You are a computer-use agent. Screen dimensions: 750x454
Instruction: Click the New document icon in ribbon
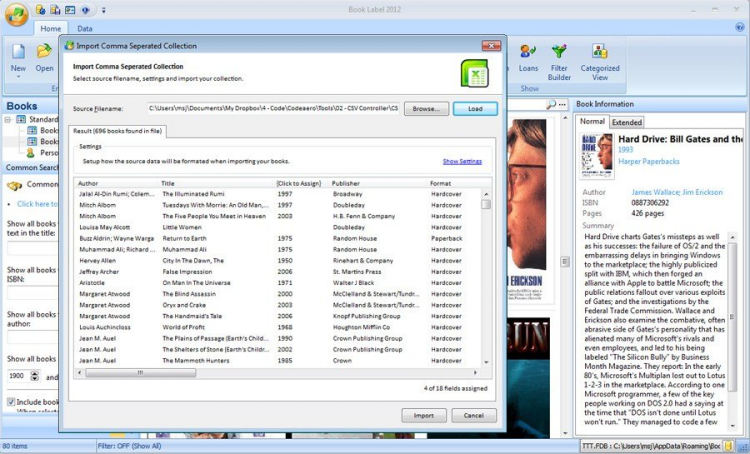click(x=18, y=50)
